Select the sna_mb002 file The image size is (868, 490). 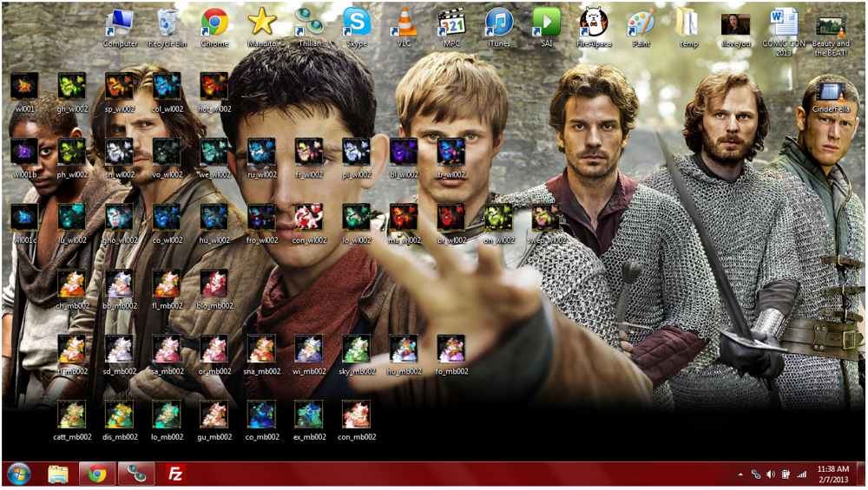coord(262,355)
